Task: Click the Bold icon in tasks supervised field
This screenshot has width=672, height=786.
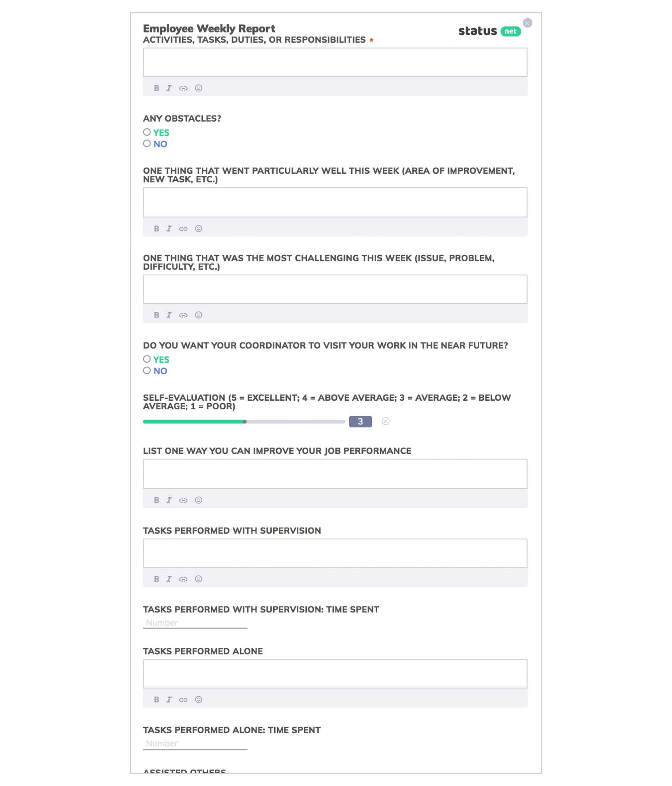Action: pos(156,579)
